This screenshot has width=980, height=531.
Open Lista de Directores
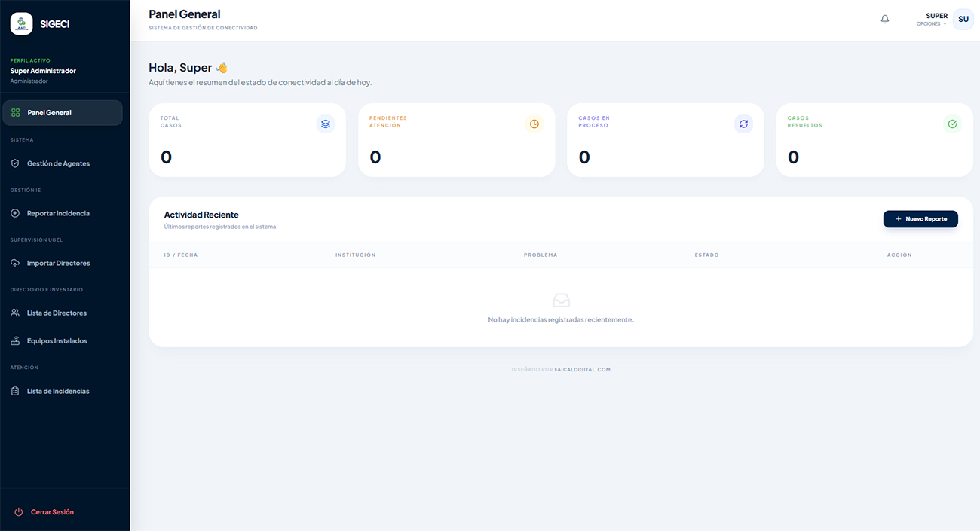(x=57, y=313)
